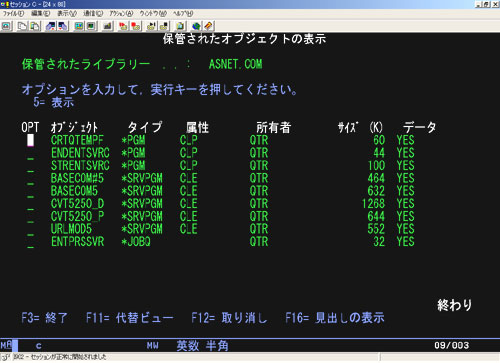Click the Quit macro toolbar icon
Screen dimensions: 500x363
[x=164, y=26]
